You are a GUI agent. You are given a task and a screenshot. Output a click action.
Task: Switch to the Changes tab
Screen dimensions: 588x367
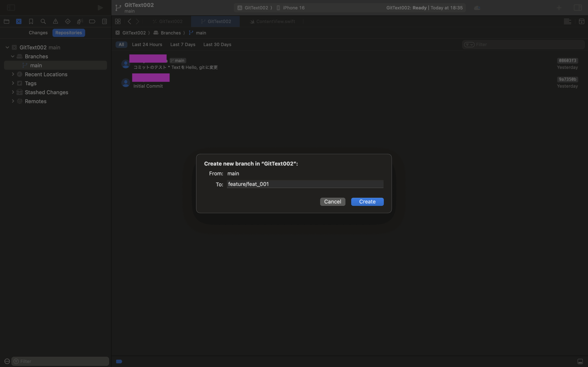(38, 33)
